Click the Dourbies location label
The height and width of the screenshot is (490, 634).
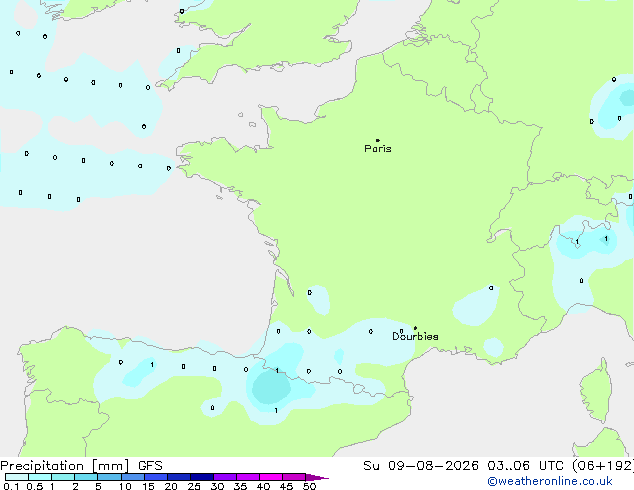click(415, 336)
